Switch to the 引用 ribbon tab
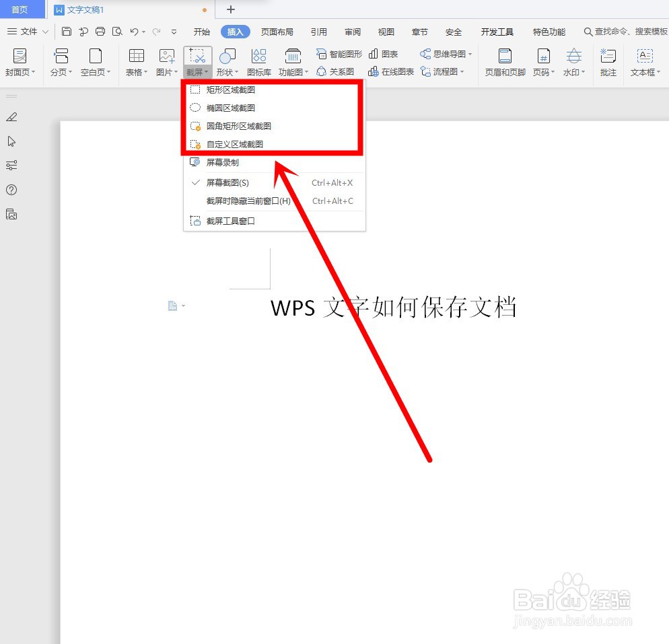The width and height of the screenshot is (669, 644). [319, 32]
